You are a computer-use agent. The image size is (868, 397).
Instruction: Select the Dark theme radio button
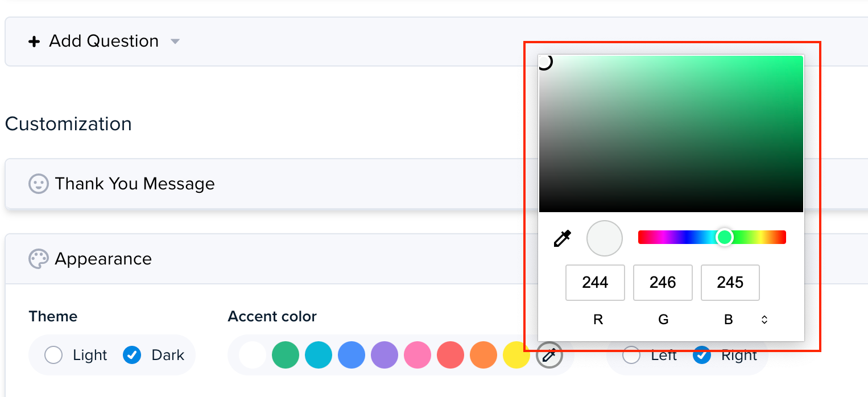click(132, 355)
